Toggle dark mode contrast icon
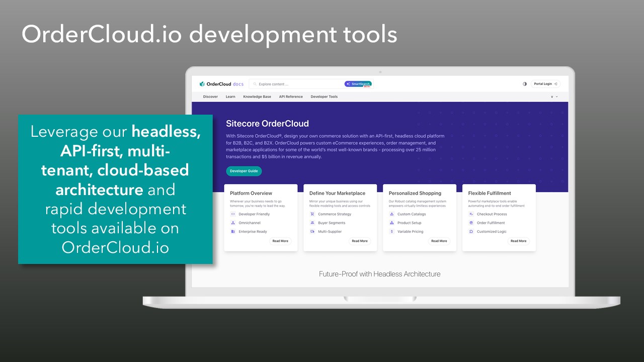644x362 pixels. pyautogui.click(x=525, y=84)
